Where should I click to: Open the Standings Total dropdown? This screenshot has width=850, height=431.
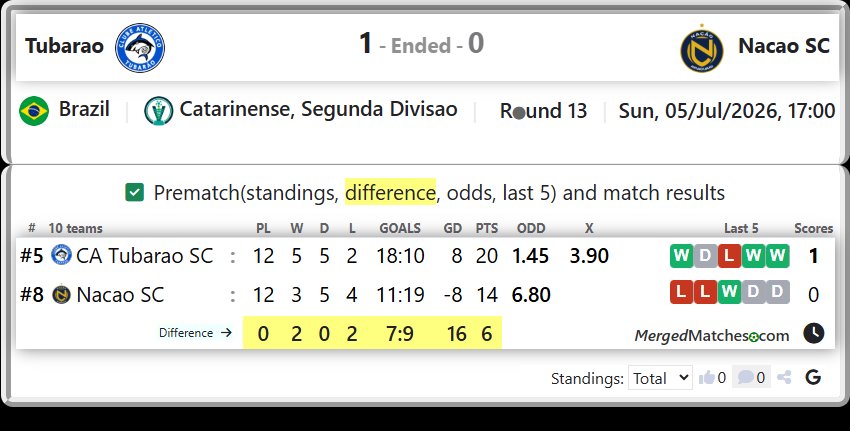click(660, 377)
